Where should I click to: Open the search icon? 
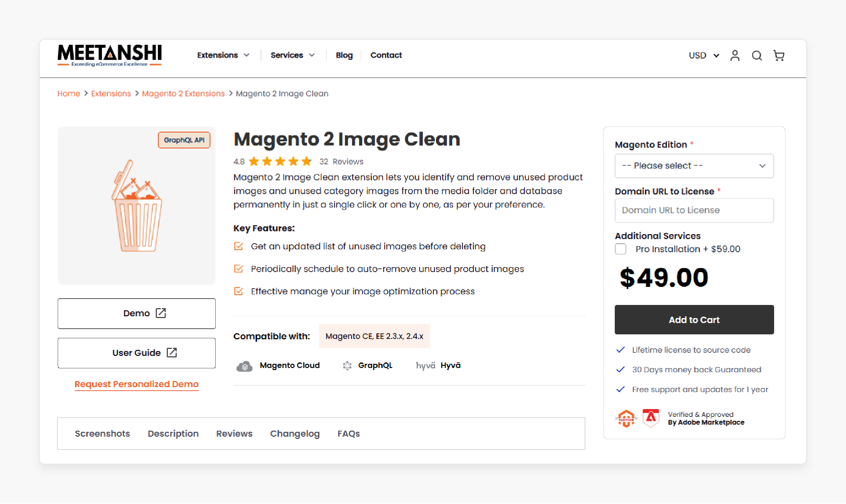tap(757, 55)
